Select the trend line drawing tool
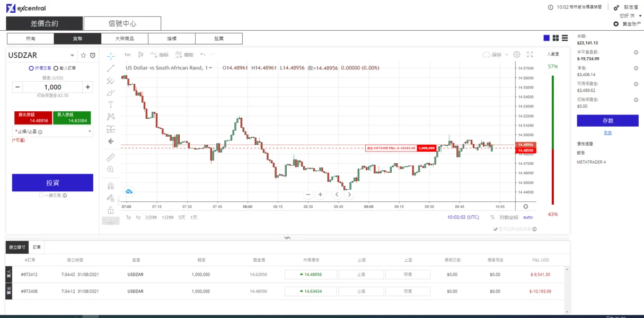This screenshot has height=318, width=644. (x=111, y=68)
